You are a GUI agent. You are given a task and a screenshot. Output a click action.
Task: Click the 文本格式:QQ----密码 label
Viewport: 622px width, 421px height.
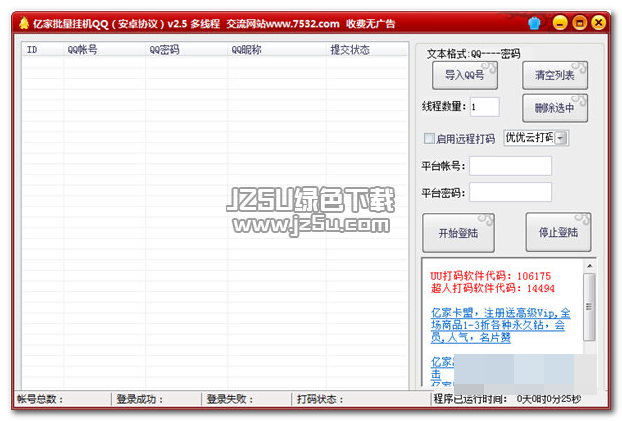pos(473,54)
